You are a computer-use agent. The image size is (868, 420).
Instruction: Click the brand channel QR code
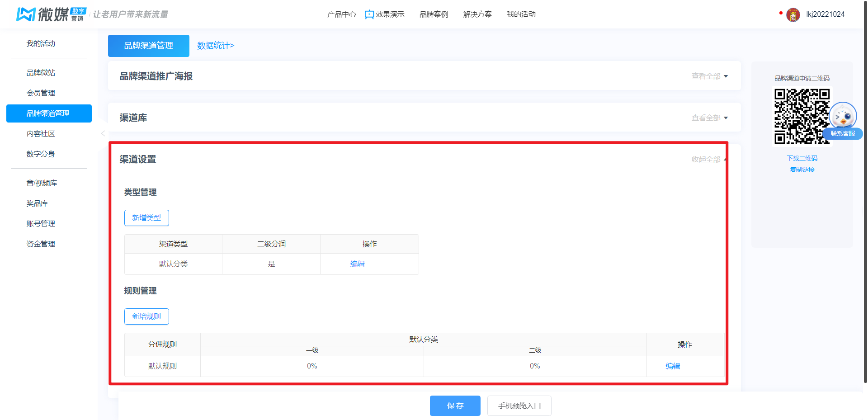[x=802, y=116]
